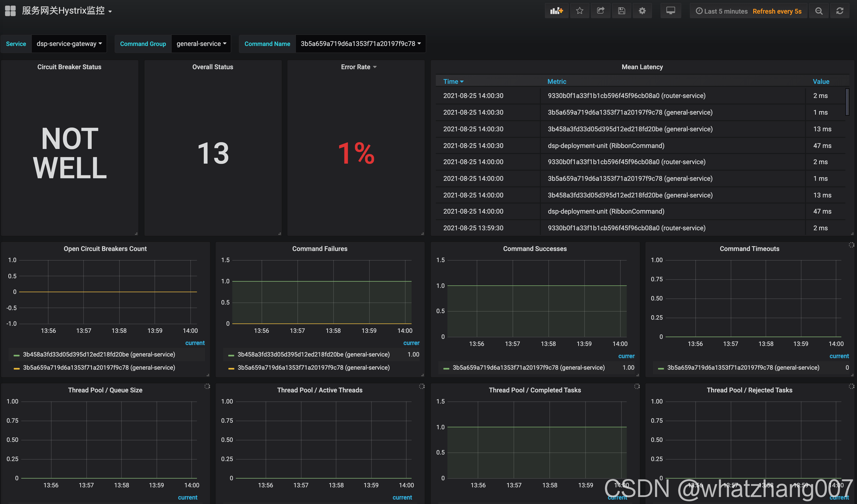
Task: Sort Thread Pool Queue Size legend by current
Action: (187, 497)
